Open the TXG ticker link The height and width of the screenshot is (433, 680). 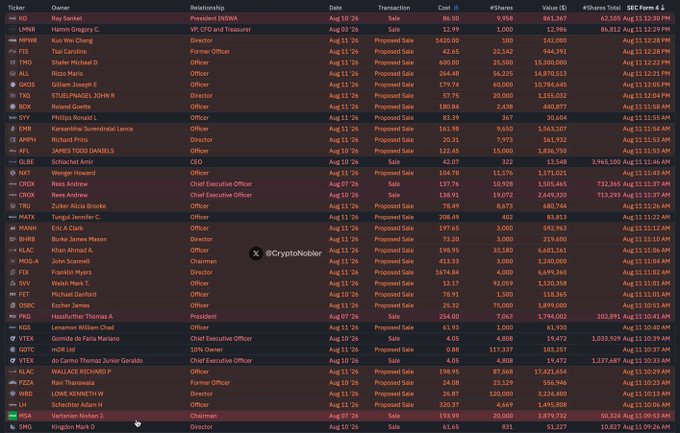point(25,96)
